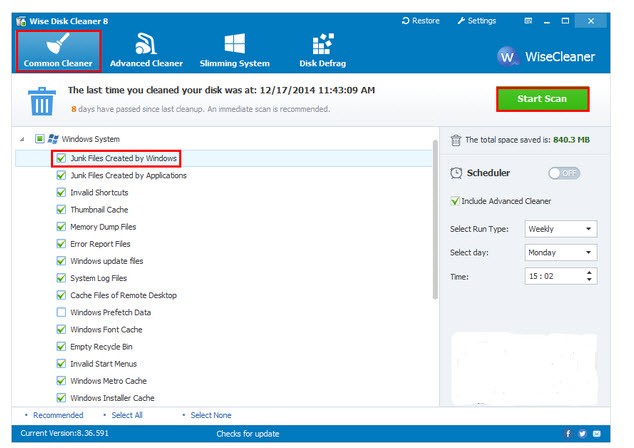Uncheck Empty Recycle Bin
634x448 pixels.
coord(61,347)
